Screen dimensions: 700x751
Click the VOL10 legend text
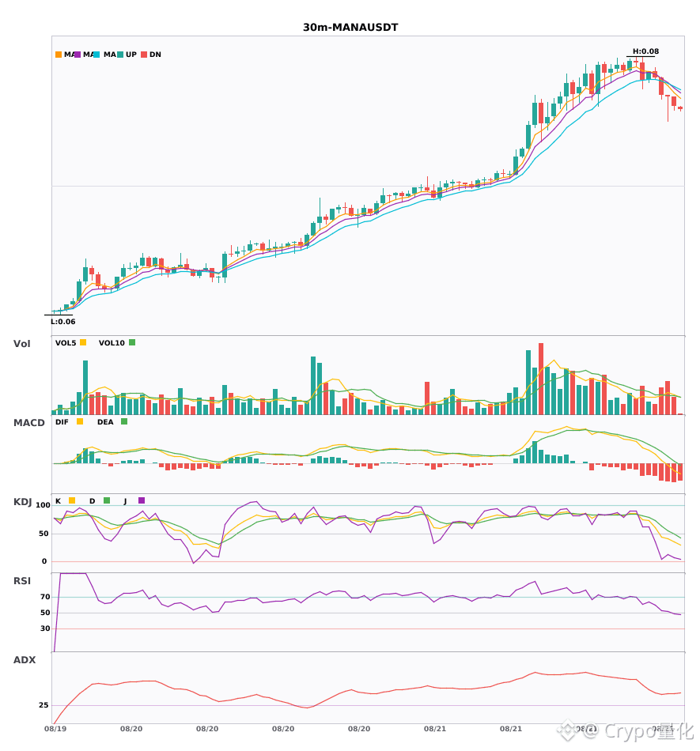[x=112, y=343]
